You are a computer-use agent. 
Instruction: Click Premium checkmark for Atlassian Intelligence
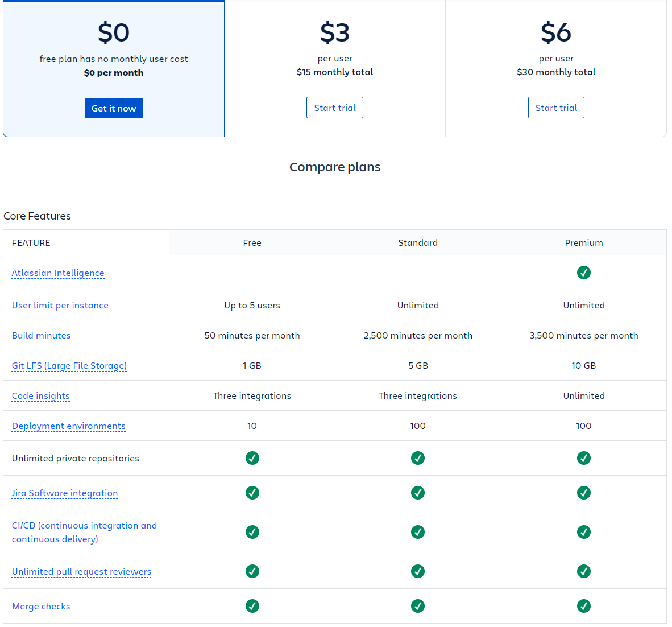(584, 273)
